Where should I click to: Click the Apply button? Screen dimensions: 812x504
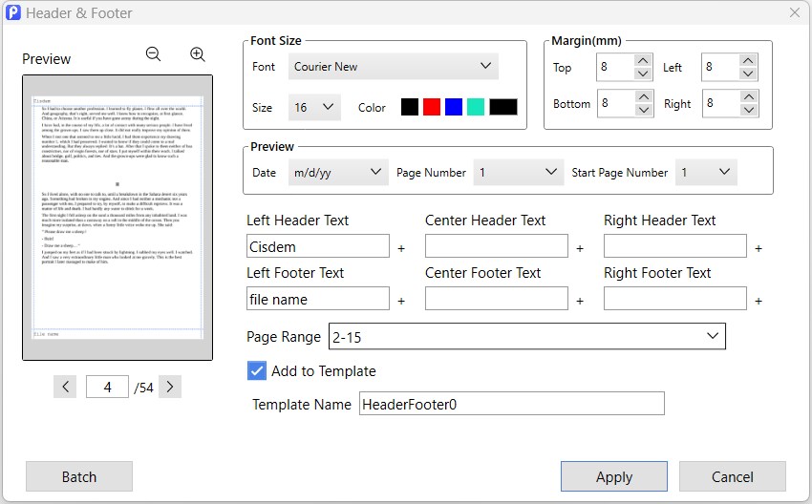(x=613, y=476)
